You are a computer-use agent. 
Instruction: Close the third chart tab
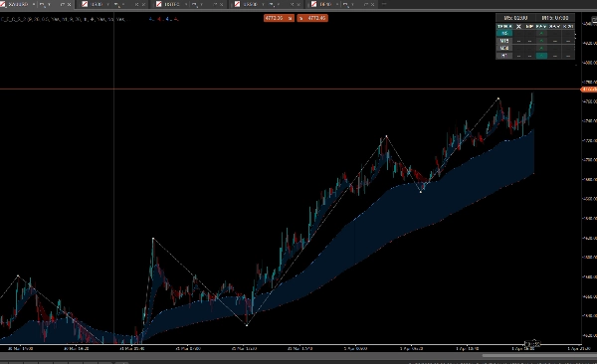click(221, 4)
